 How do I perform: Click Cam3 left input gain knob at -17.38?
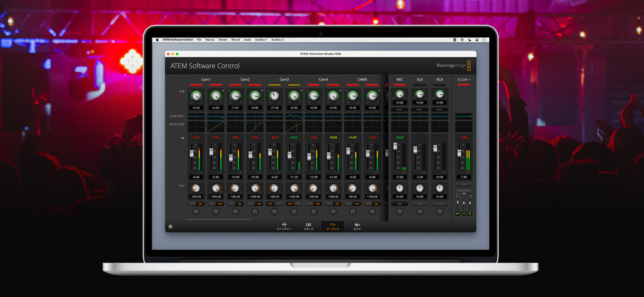click(x=274, y=96)
